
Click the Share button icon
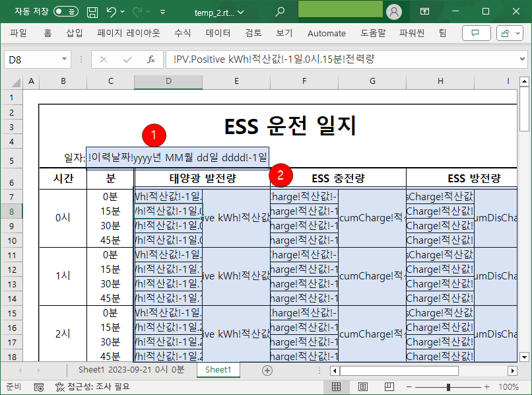pos(505,33)
